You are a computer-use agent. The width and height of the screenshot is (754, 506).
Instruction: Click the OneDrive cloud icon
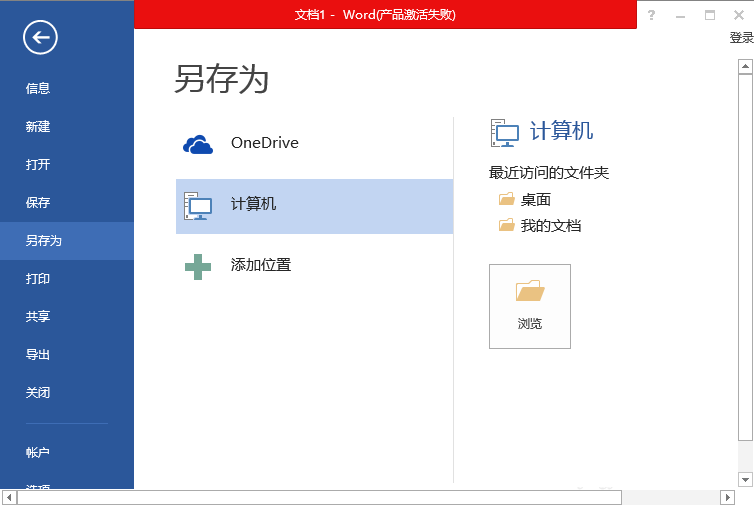[198, 144]
